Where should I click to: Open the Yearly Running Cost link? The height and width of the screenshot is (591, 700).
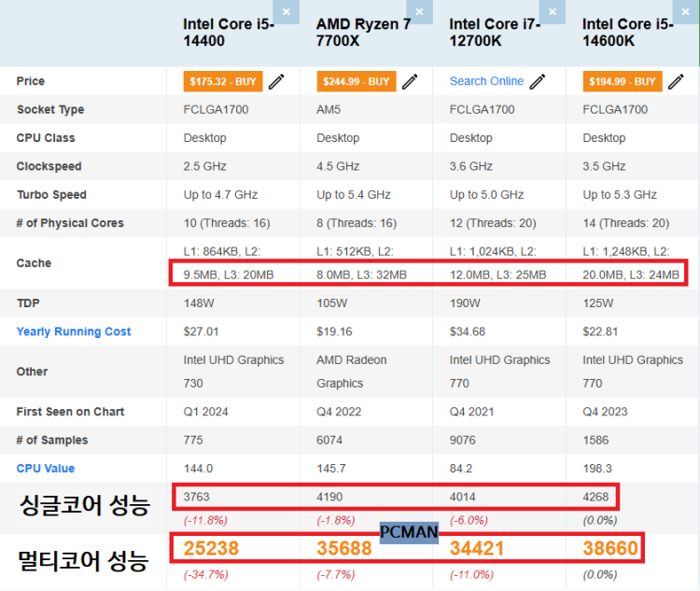[x=74, y=331]
